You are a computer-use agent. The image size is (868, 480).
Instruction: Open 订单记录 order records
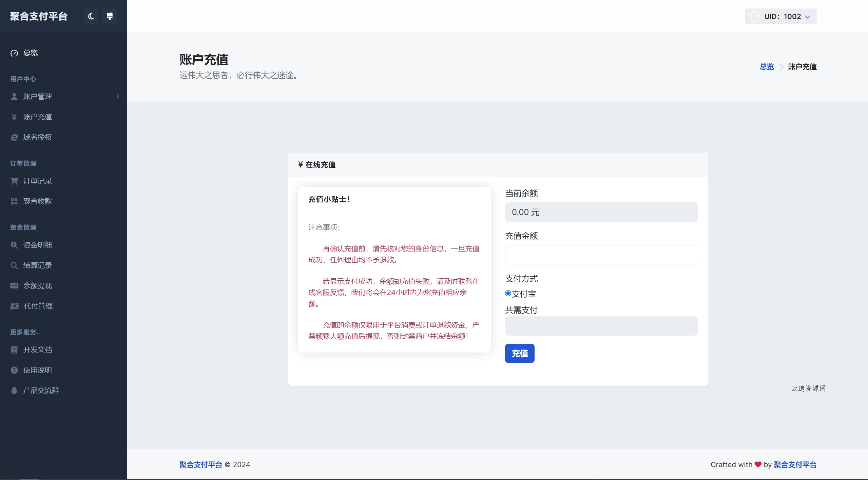38,181
